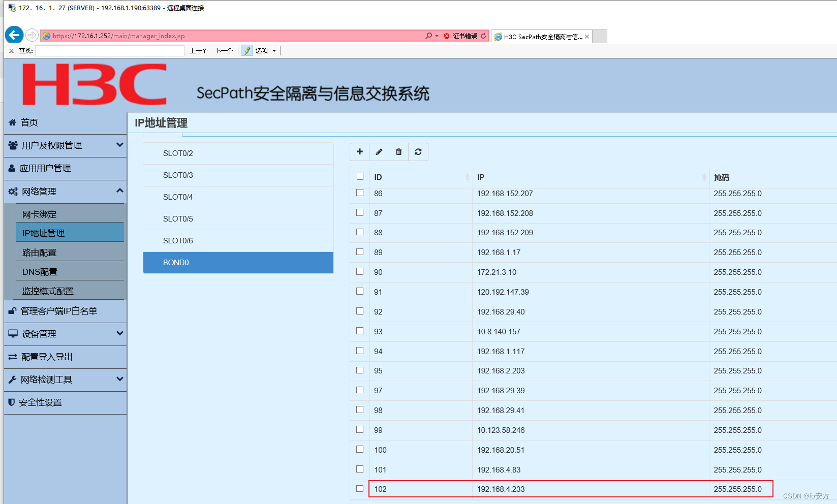
Task: Select the SLOT0/2 interface
Action: 238,153
